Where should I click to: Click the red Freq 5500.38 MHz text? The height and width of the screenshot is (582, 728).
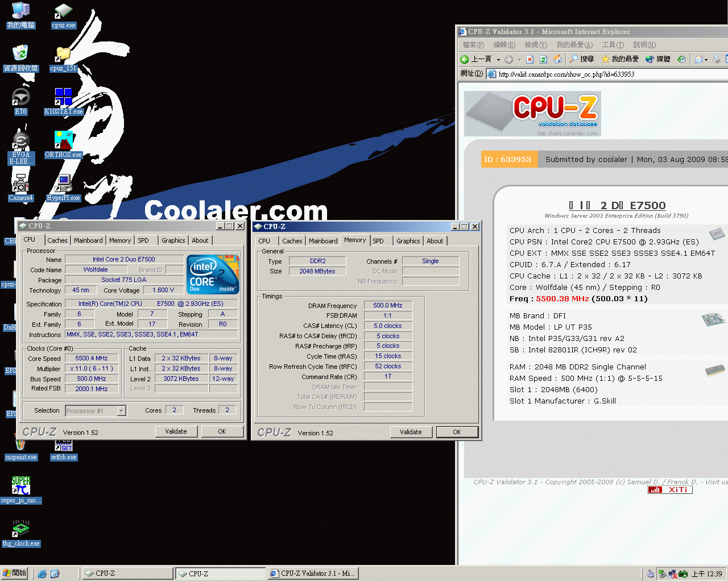[x=562, y=299]
